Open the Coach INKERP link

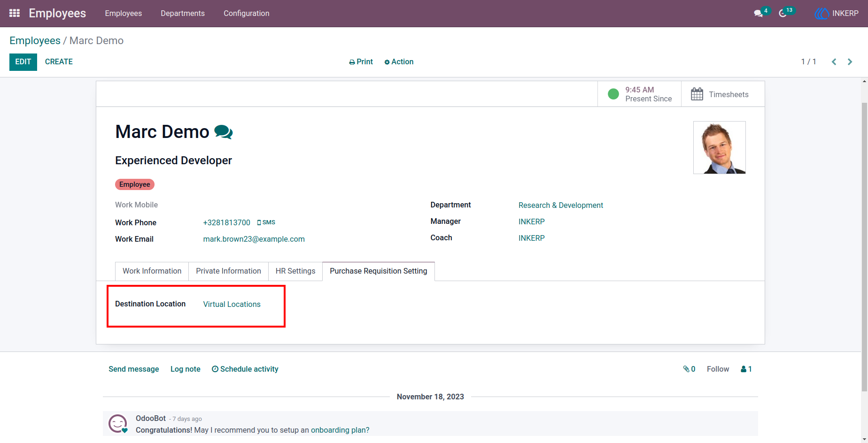[532, 238]
